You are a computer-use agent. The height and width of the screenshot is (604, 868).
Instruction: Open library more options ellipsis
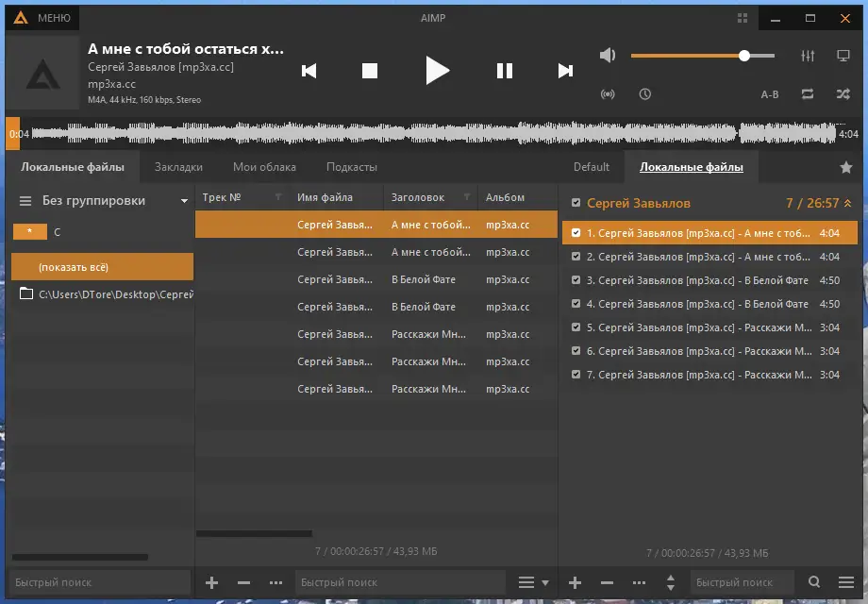[275, 582]
